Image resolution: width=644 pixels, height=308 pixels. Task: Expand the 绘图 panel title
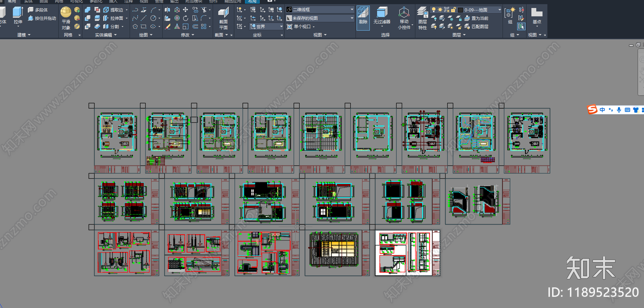tap(146, 35)
